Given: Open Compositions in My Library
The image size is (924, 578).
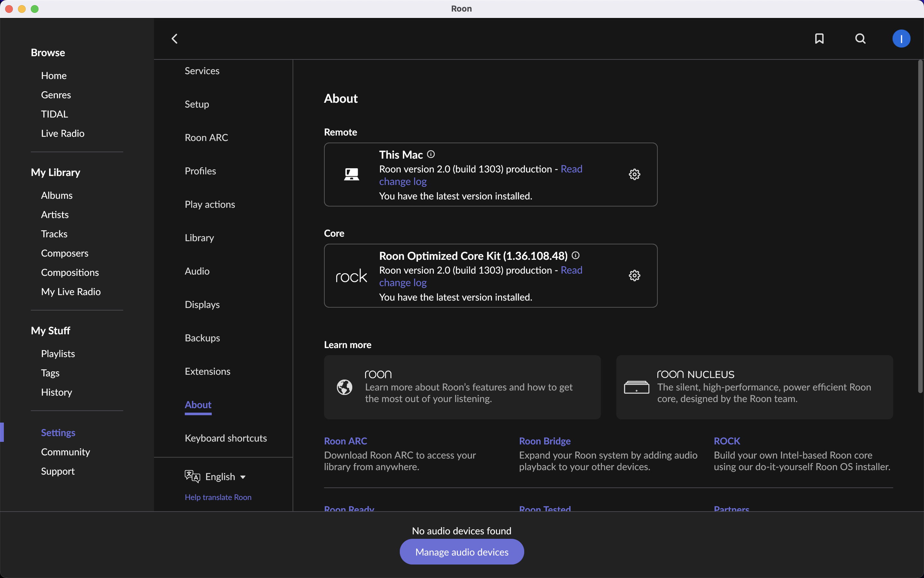Looking at the screenshot, I should click(70, 273).
